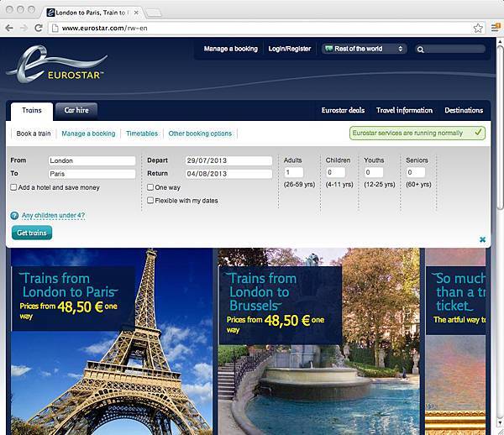Screen dimensions: 504x435
Task: Check Flexible with my dates
Action: (x=150, y=201)
